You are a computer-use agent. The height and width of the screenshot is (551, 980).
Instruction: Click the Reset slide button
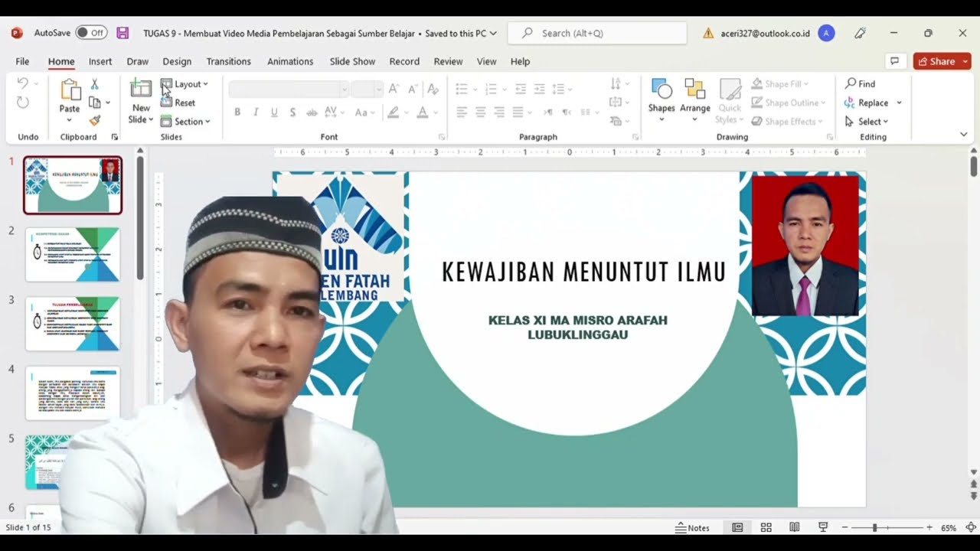(178, 103)
